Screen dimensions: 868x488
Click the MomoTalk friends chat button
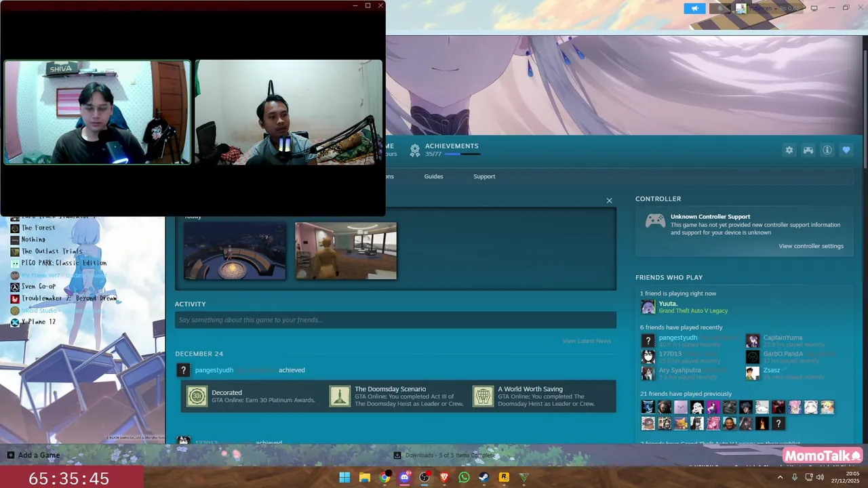click(823, 456)
